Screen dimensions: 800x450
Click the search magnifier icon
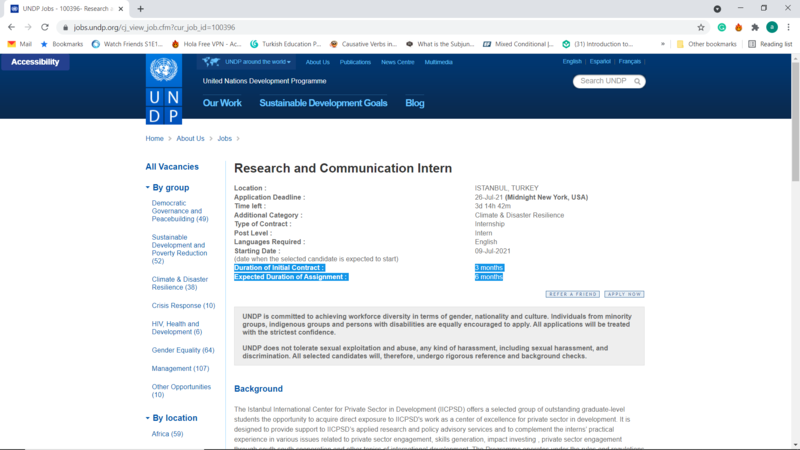(637, 81)
